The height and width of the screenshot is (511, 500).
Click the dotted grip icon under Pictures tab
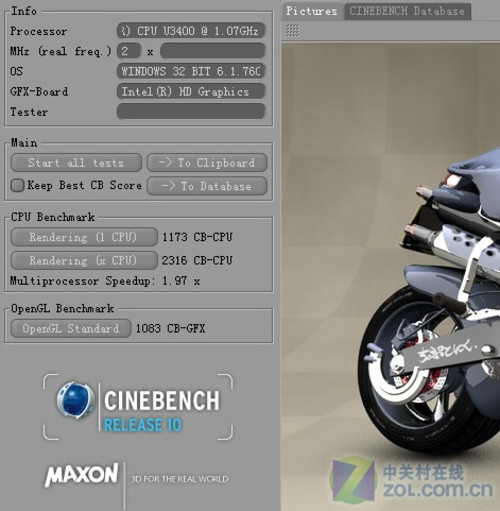pyautogui.click(x=292, y=31)
